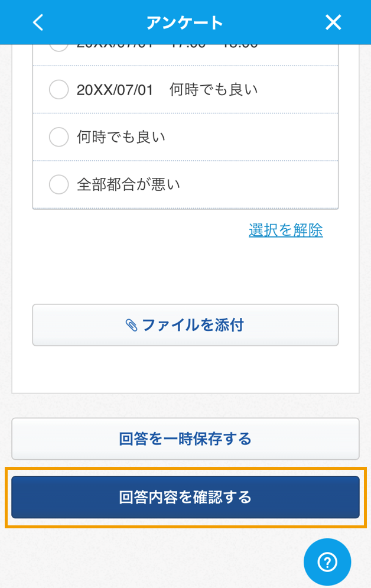Open help via the question mark button
Image resolution: width=371 pixels, height=588 pixels.
coord(327,562)
